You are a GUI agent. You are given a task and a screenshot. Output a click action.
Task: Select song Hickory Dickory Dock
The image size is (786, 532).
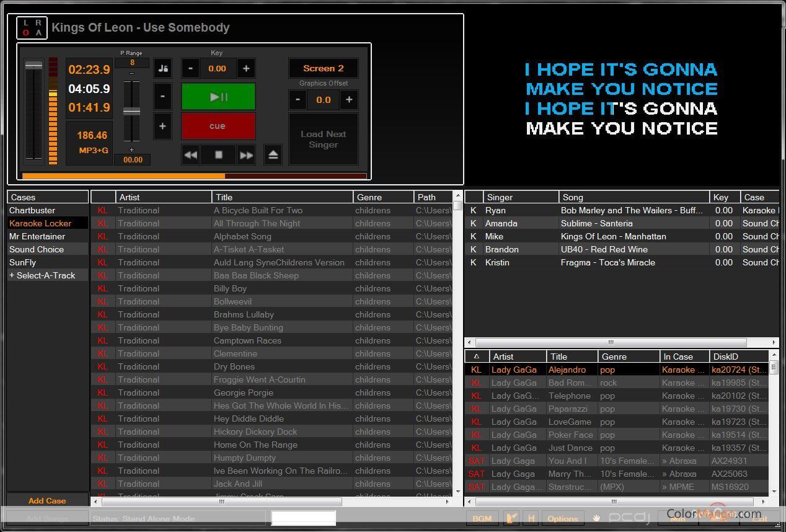pos(272,432)
